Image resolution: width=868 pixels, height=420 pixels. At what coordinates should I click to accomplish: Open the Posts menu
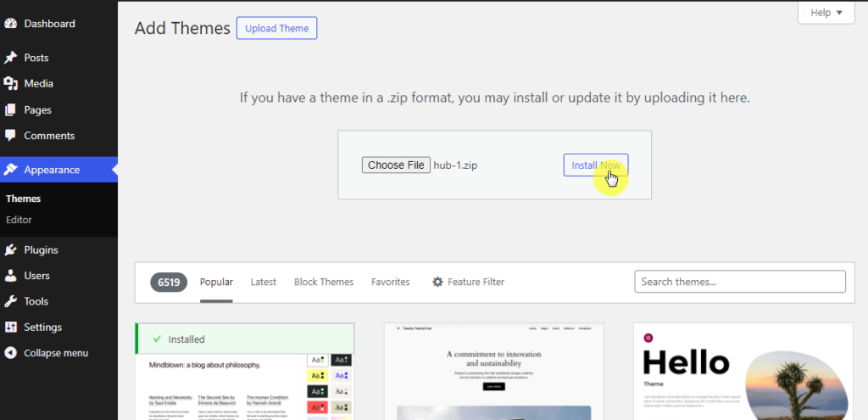point(36,58)
